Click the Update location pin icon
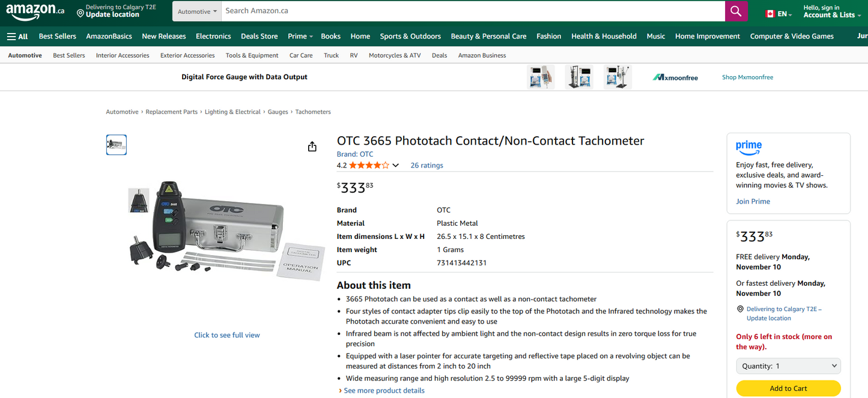The height and width of the screenshot is (398, 868). pyautogui.click(x=79, y=11)
